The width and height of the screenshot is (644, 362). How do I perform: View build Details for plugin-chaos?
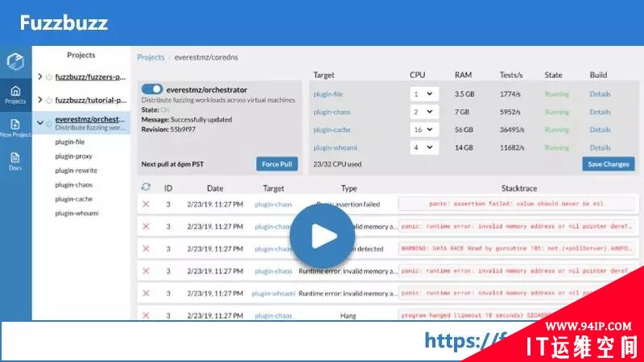point(600,112)
